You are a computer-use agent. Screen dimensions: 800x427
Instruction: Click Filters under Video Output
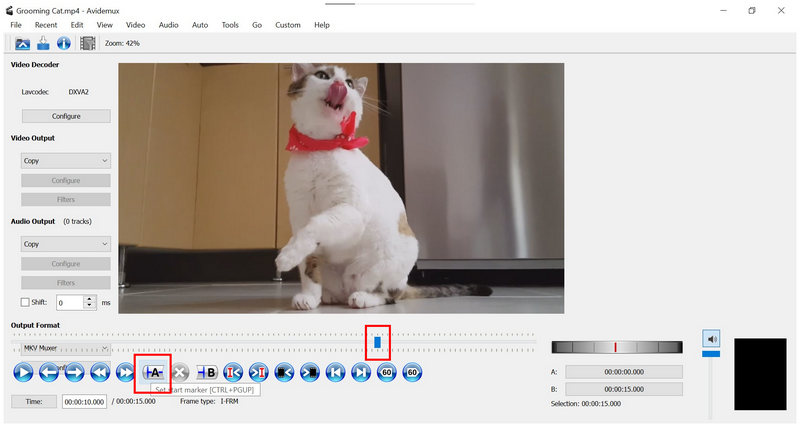click(x=66, y=199)
